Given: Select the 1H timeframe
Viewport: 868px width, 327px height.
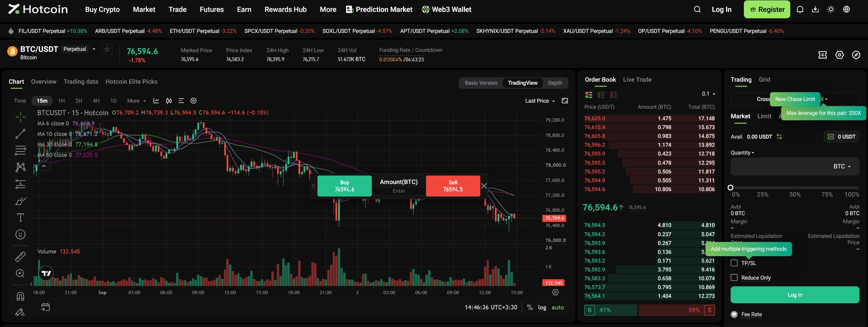Looking at the screenshot, I should (61, 101).
